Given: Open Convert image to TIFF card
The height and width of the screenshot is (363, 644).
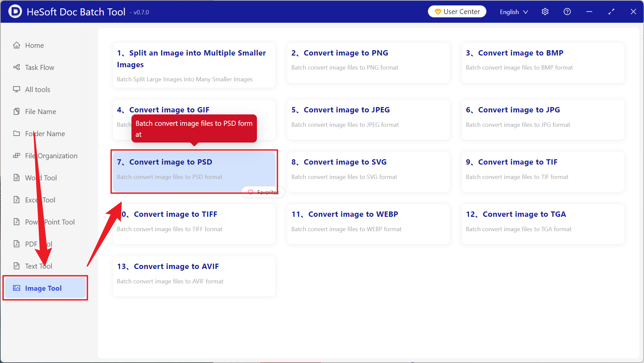Looking at the screenshot, I should [x=194, y=224].
